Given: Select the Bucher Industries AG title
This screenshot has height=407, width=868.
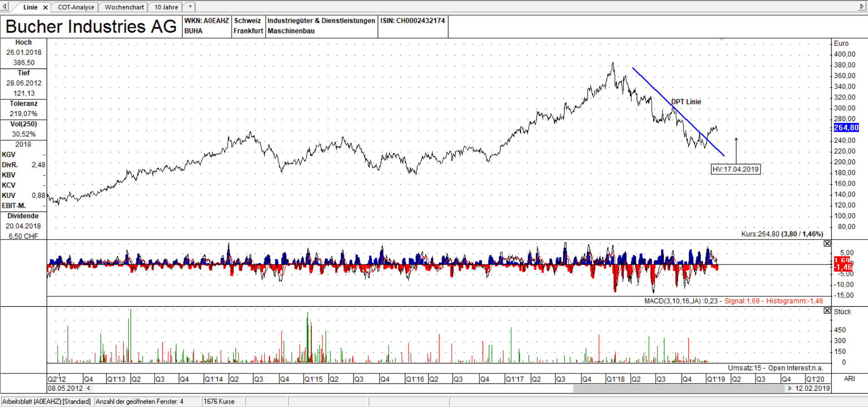Looking at the screenshot, I should click(x=91, y=27).
